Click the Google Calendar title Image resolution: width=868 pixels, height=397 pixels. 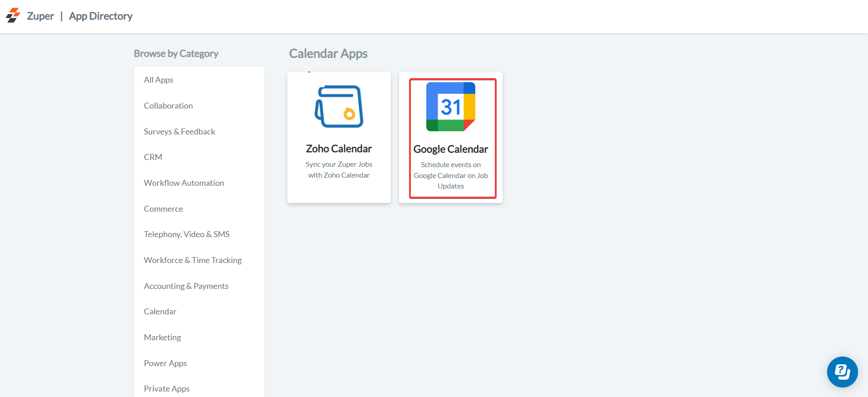[451, 149]
